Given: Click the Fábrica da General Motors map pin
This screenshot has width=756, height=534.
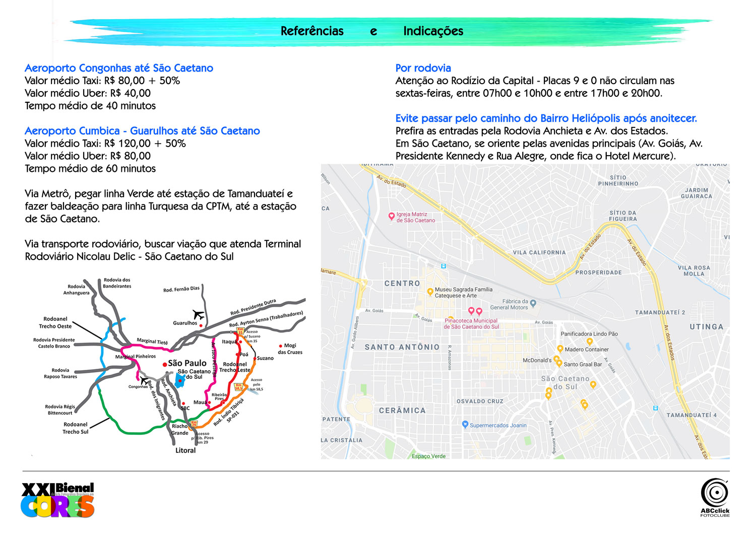Looking at the screenshot, I should coord(533,304).
